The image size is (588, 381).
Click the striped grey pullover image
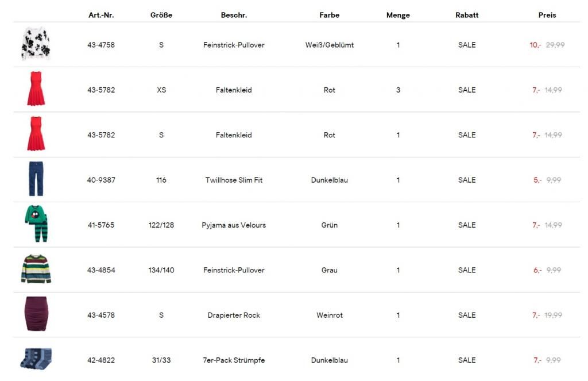pyautogui.click(x=36, y=269)
